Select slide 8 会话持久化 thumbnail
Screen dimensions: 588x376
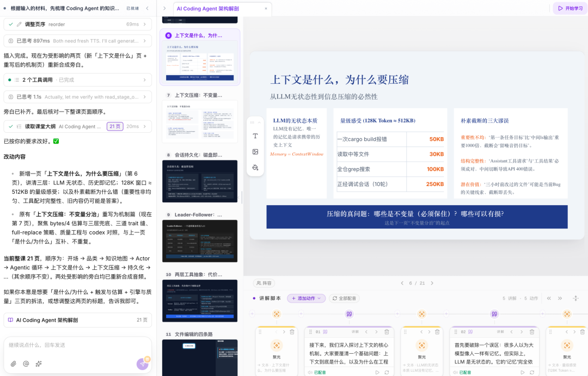pyautogui.click(x=200, y=181)
